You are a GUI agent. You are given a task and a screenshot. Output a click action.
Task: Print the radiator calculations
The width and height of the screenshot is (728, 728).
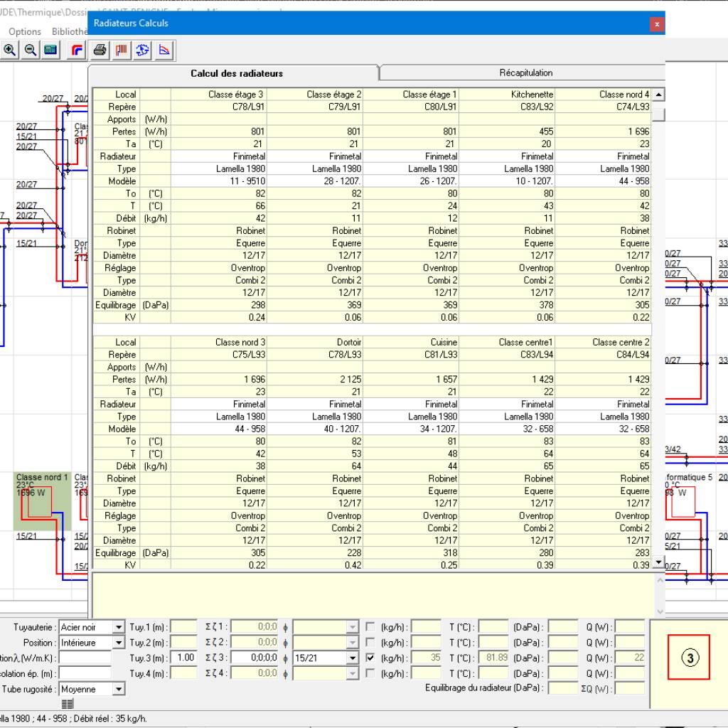[x=100, y=50]
